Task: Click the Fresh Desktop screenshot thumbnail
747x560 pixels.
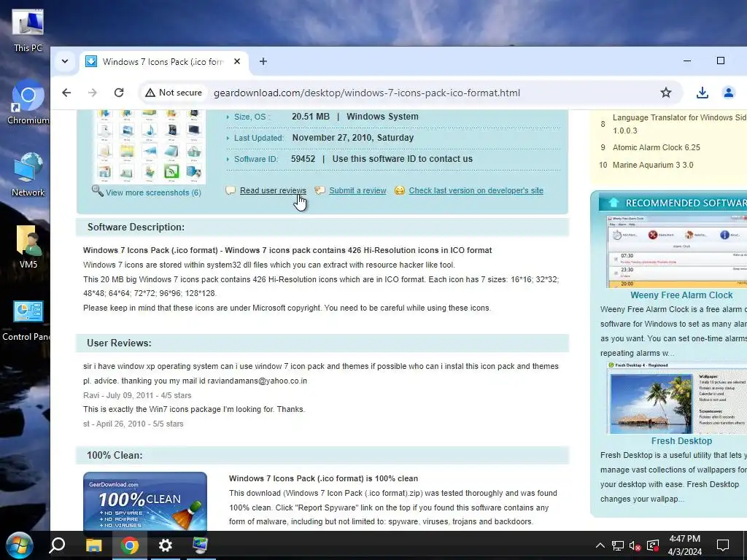Action: 676,397
